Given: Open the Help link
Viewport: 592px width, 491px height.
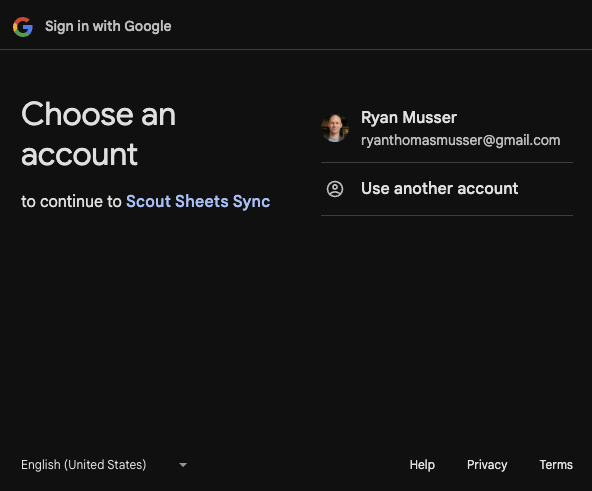Looking at the screenshot, I should 422,465.
